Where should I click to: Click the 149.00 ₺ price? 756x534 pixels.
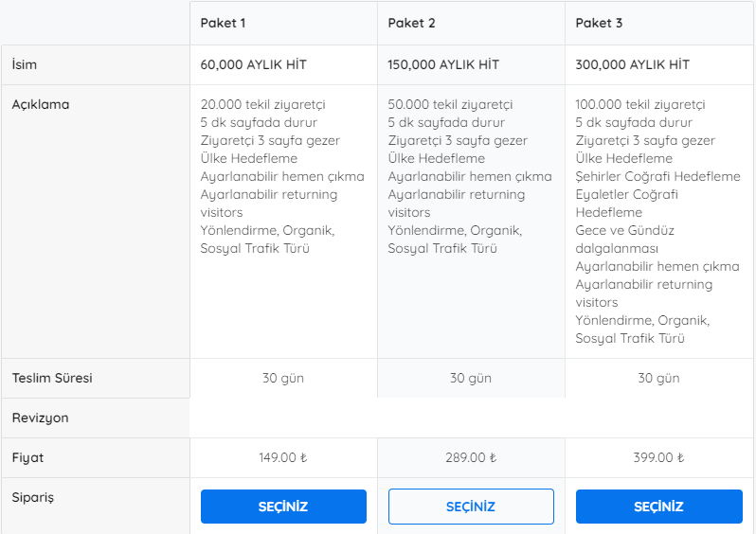tap(283, 457)
